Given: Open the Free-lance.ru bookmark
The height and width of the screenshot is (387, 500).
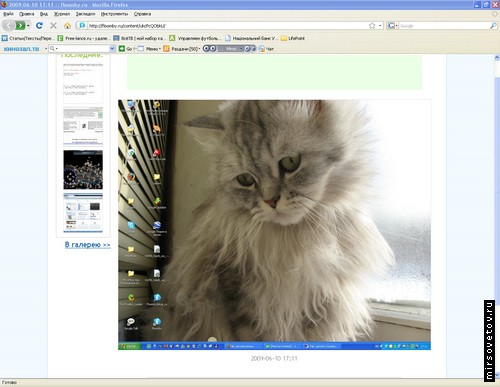Looking at the screenshot, I should coord(83,38).
